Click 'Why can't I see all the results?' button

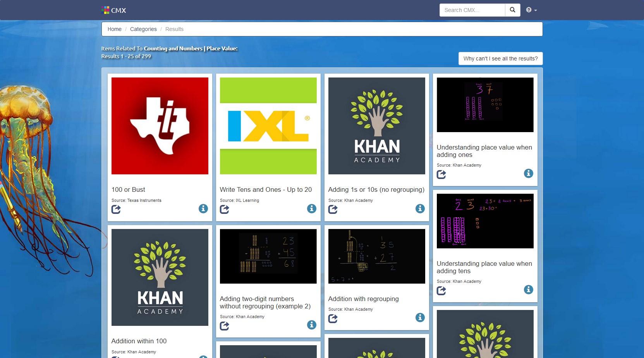(x=500, y=59)
